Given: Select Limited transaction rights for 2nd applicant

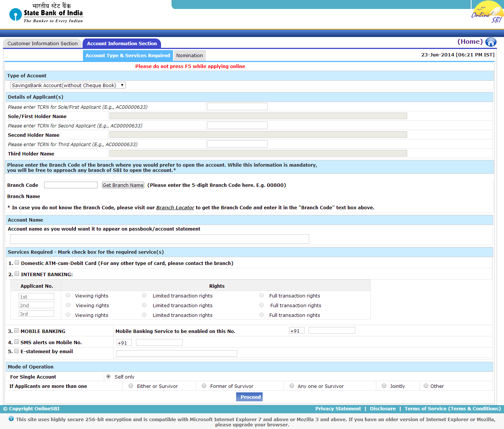Looking at the screenshot, I should [144, 305].
